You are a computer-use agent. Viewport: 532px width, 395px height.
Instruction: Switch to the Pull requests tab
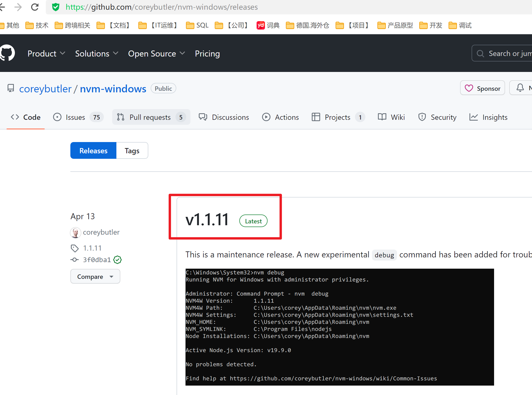151,117
